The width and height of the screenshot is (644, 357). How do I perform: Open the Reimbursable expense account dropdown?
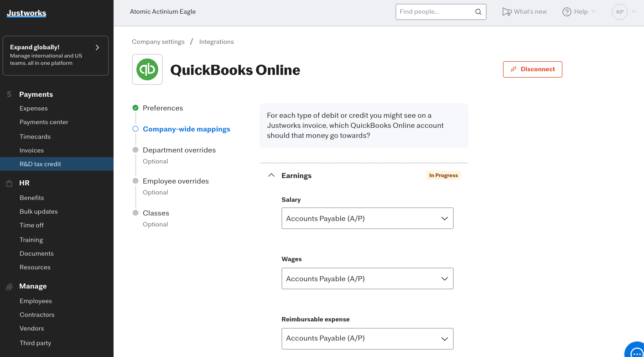(x=368, y=339)
